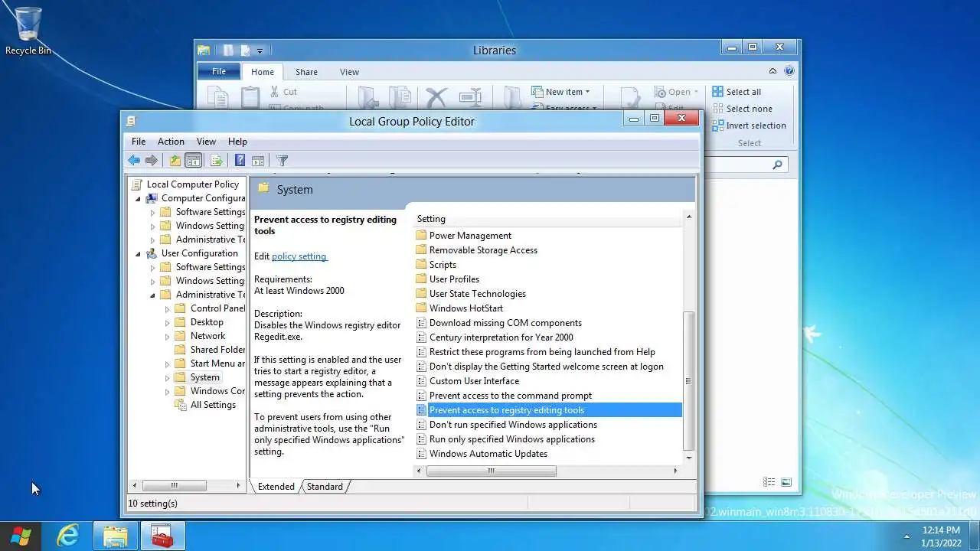Click the Windows Start button
The height and width of the screenshot is (551, 980).
click(21, 536)
